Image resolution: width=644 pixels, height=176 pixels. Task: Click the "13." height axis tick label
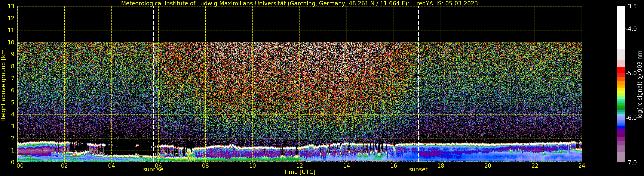click(x=12, y=6)
